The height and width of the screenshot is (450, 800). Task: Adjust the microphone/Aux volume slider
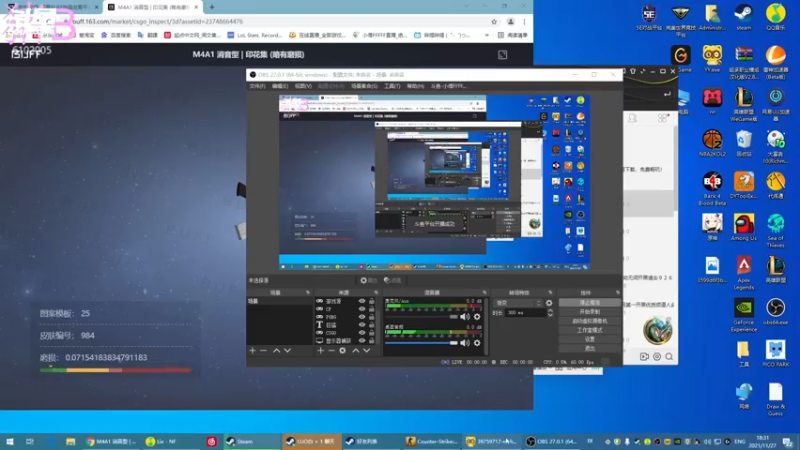421,317
